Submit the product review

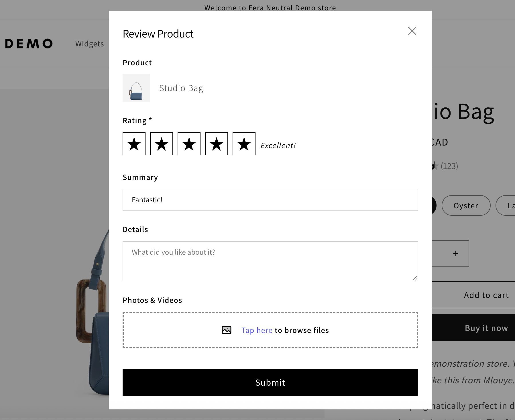[270, 382]
